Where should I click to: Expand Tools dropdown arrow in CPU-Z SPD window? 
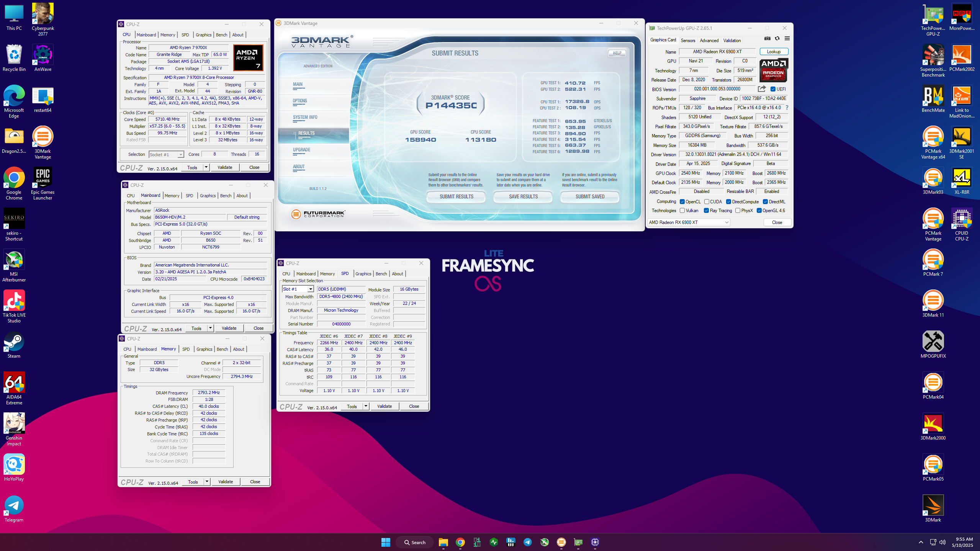coord(366,406)
